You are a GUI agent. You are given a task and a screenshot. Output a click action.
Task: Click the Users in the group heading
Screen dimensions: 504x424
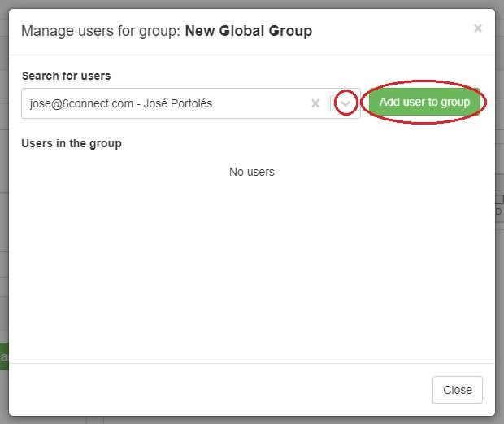pyautogui.click(x=72, y=143)
